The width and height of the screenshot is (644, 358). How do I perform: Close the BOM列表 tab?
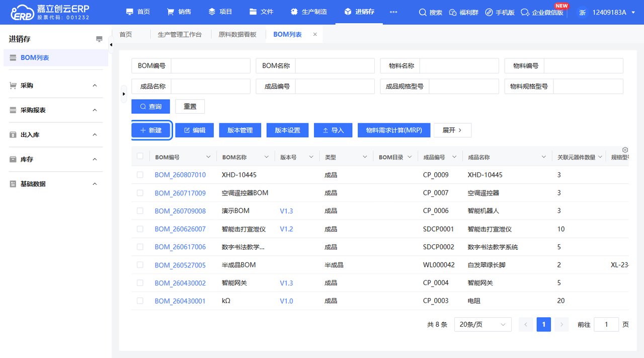[315, 34]
